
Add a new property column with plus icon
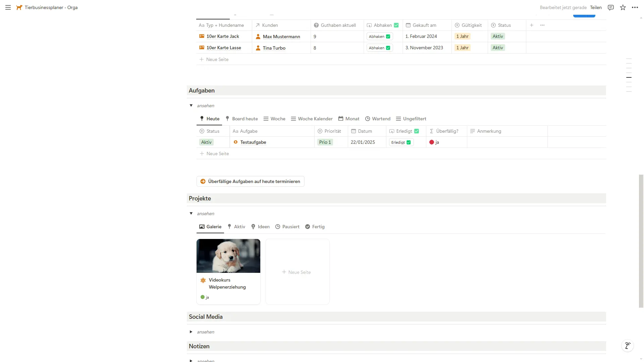532,25
